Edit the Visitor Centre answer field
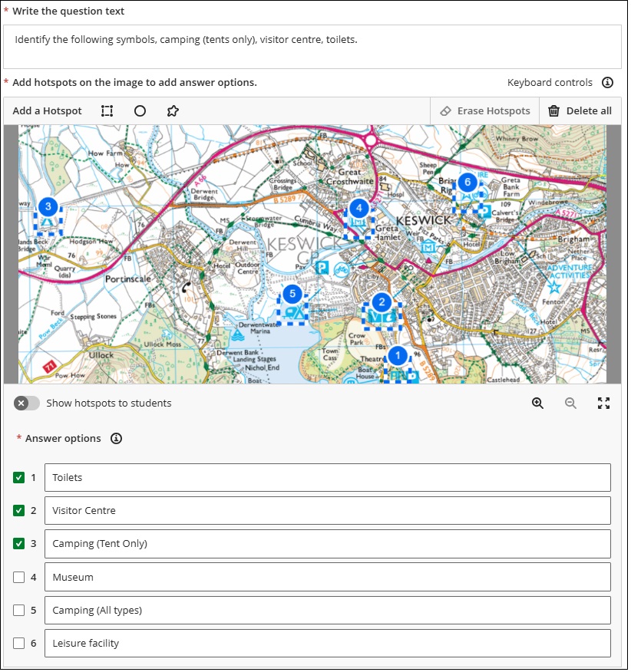This screenshot has width=631, height=672. pos(328,510)
